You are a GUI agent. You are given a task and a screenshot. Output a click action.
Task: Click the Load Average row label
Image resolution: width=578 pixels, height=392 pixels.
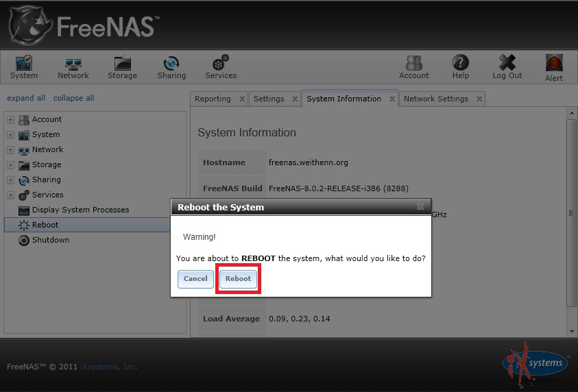[231, 319]
